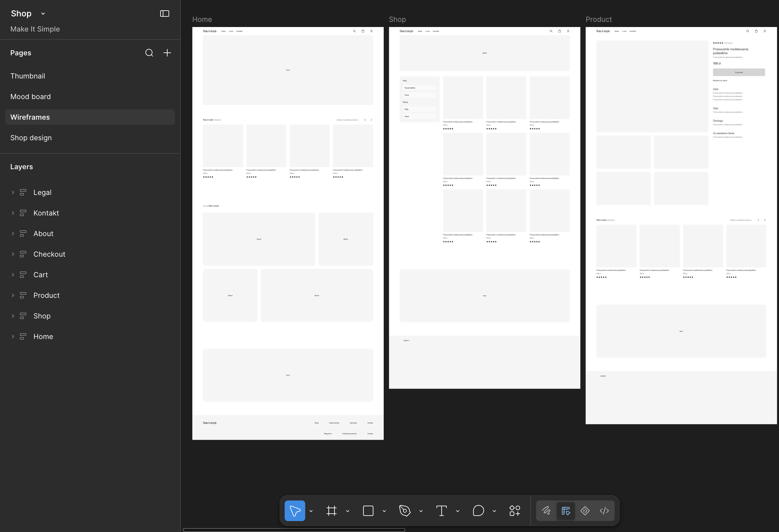Click the Shop frame title on canvas
The image size is (779, 532).
[397, 19]
